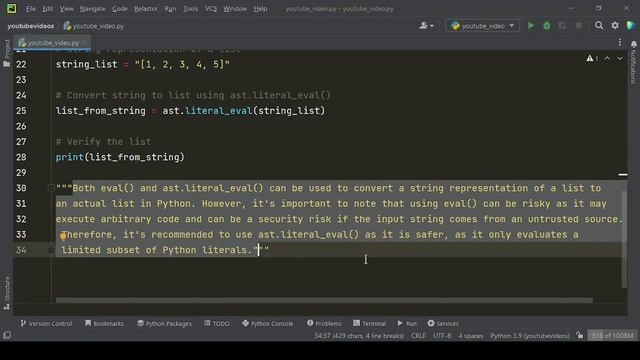Open TODO tool window
The width and height of the screenshot is (640, 360).
217,323
